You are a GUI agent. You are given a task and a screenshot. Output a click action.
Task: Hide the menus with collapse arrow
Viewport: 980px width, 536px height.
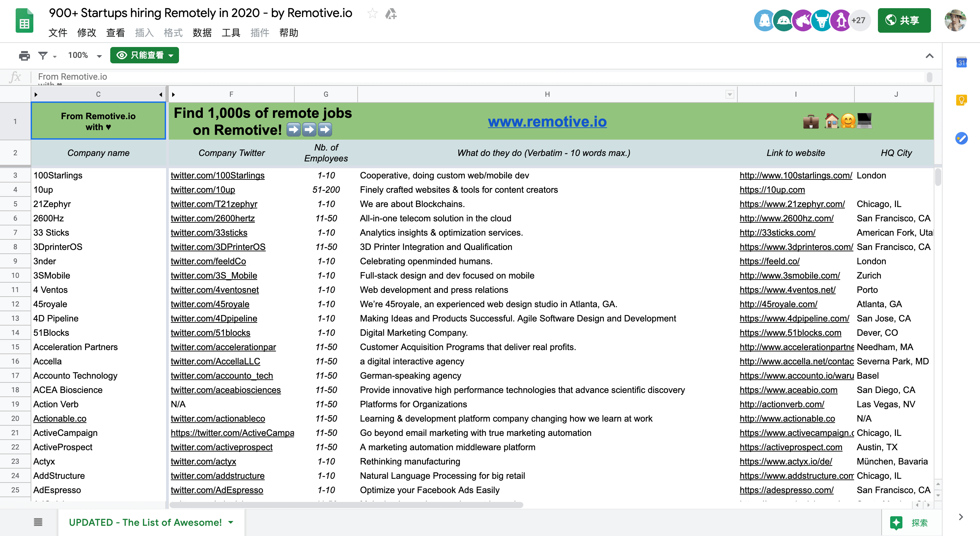point(929,56)
